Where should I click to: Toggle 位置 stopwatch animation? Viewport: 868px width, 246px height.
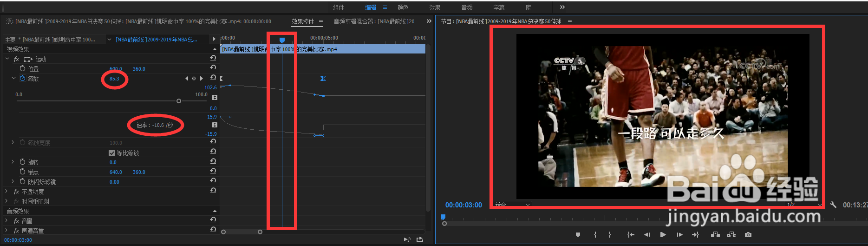[22, 68]
